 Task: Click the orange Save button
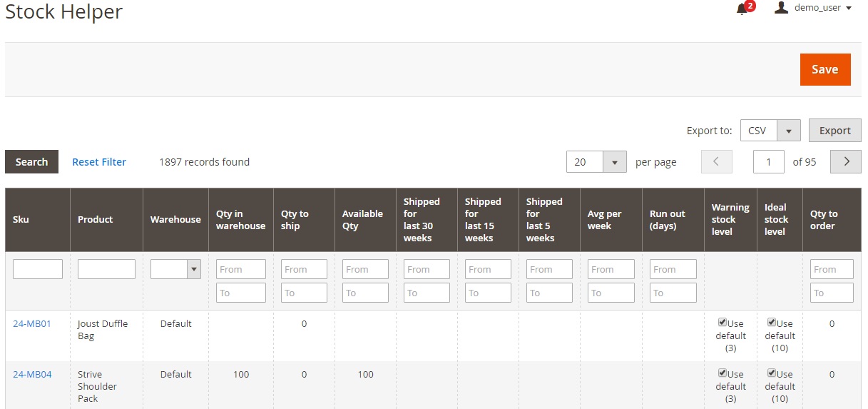point(825,69)
